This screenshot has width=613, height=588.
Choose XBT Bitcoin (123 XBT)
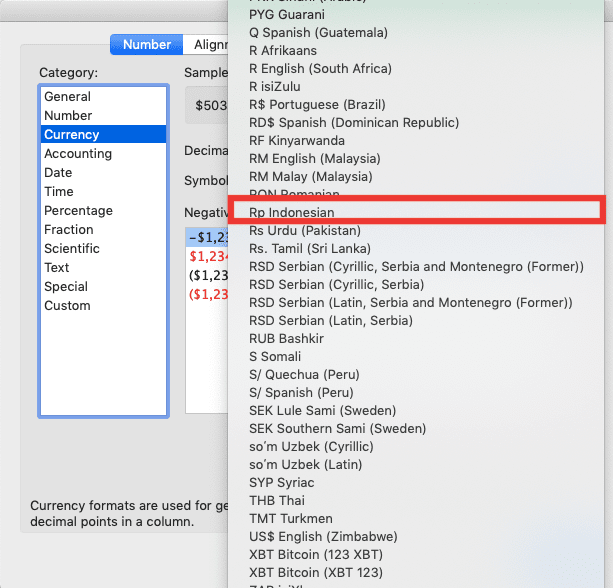coord(416,554)
